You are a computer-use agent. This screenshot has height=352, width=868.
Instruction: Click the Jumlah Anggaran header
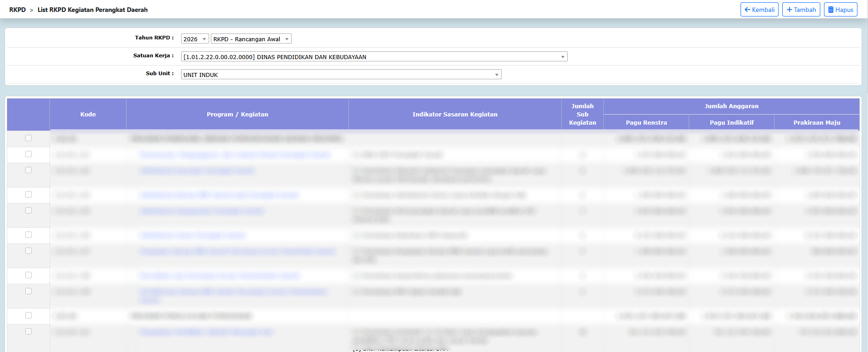[731, 106]
